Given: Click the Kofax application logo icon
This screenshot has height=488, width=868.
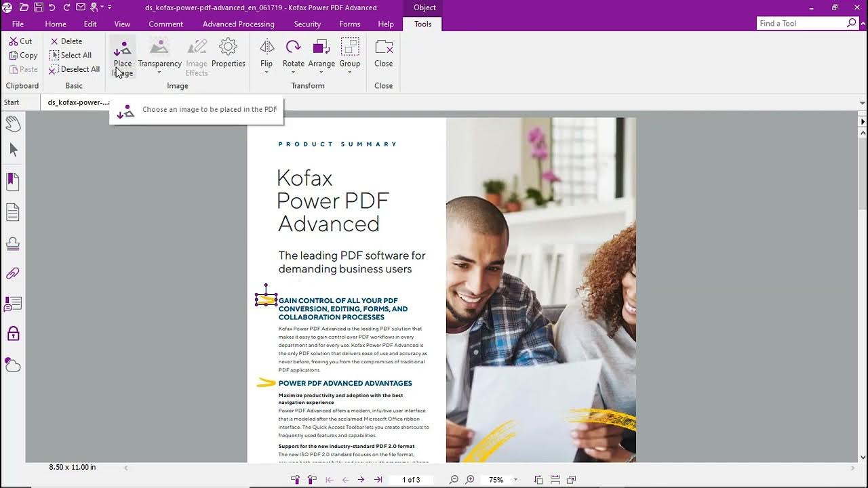Looking at the screenshot, I should tap(7, 7).
